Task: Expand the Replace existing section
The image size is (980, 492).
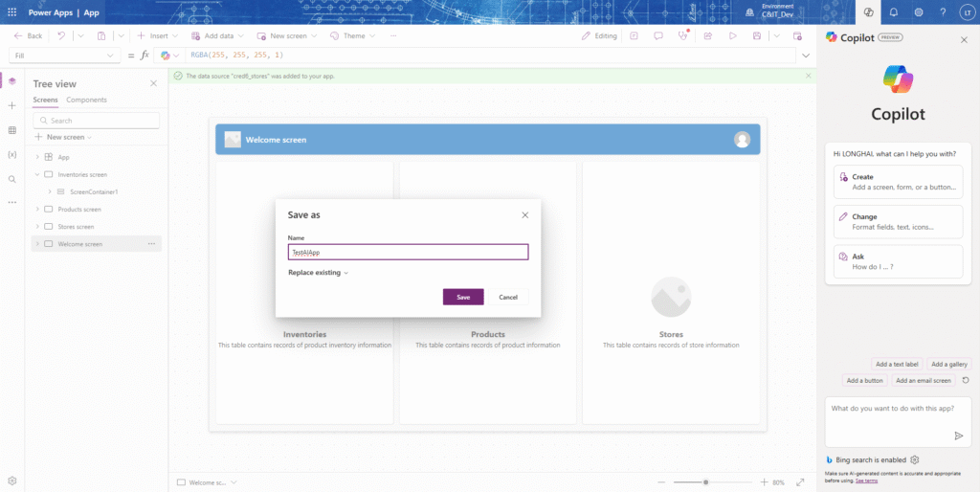Action: point(318,273)
